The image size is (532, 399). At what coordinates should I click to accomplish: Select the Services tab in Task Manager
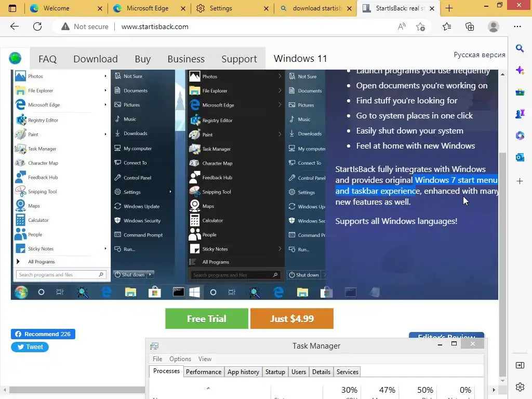pyautogui.click(x=348, y=372)
